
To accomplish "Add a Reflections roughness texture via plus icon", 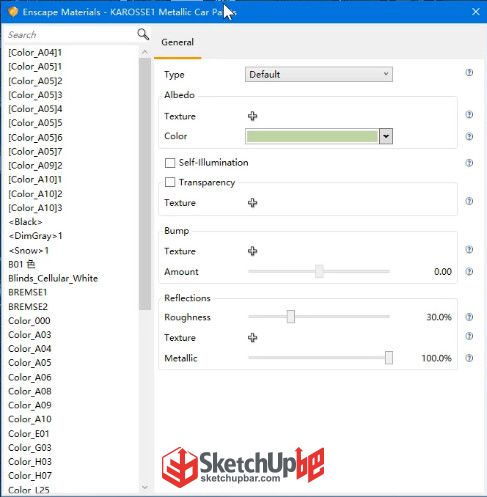I will (x=252, y=338).
